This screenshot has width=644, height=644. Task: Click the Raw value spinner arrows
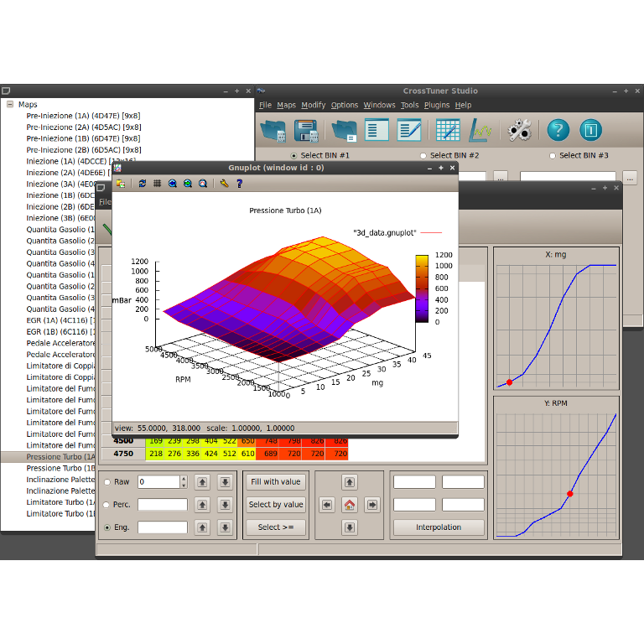coord(184,482)
